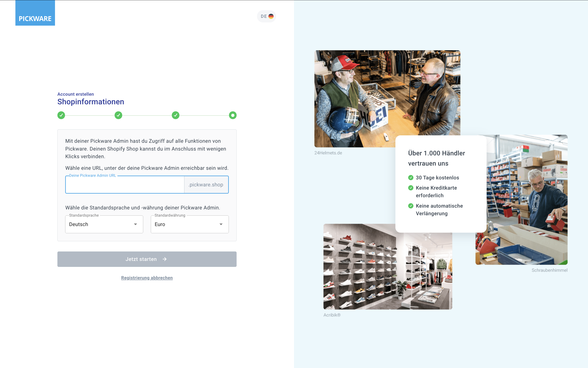Click the current fourth step indicator
Image resolution: width=588 pixels, height=368 pixels.
tap(233, 115)
